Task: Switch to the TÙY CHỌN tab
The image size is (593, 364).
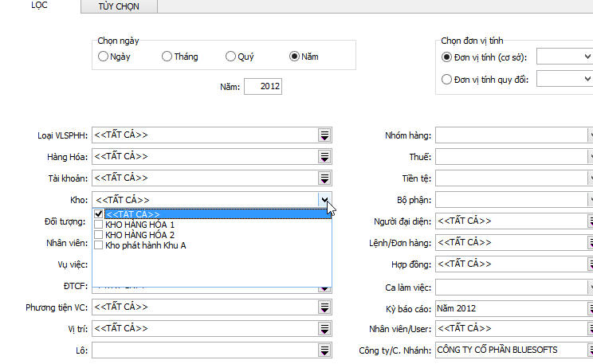Action: pos(118,6)
